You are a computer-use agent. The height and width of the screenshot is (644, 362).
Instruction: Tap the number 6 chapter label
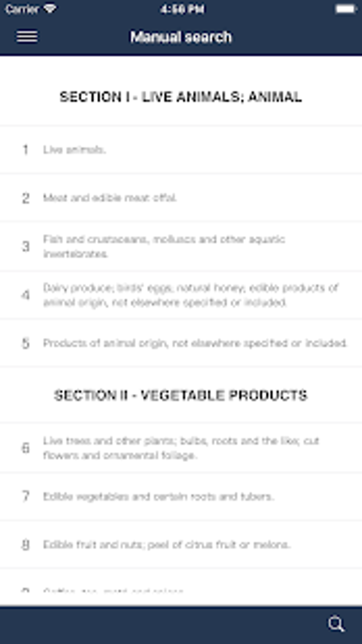pyautogui.click(x=26, y=448)
